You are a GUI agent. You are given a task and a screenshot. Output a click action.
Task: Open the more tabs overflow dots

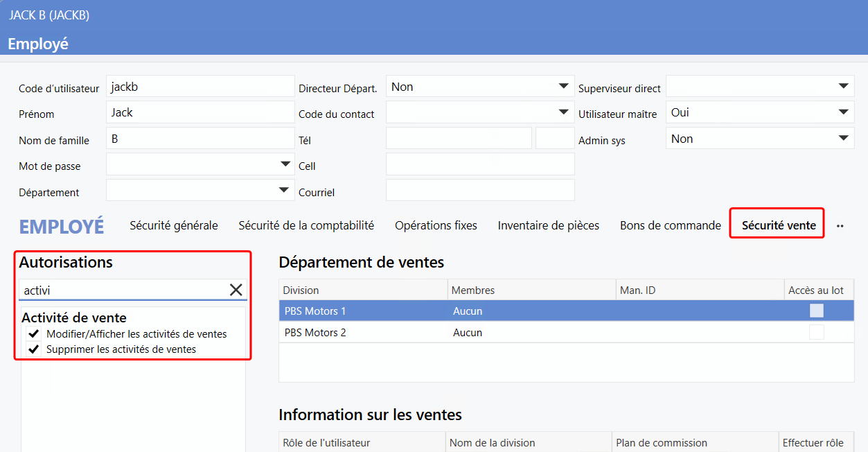tap(840, 226)
